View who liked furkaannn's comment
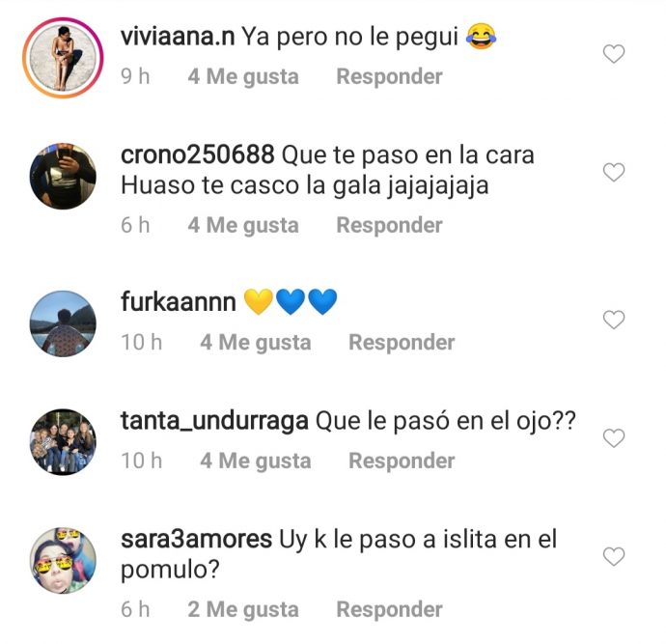Image resolution: width=666 pixels, height=644 pixels. coord(255,343)
